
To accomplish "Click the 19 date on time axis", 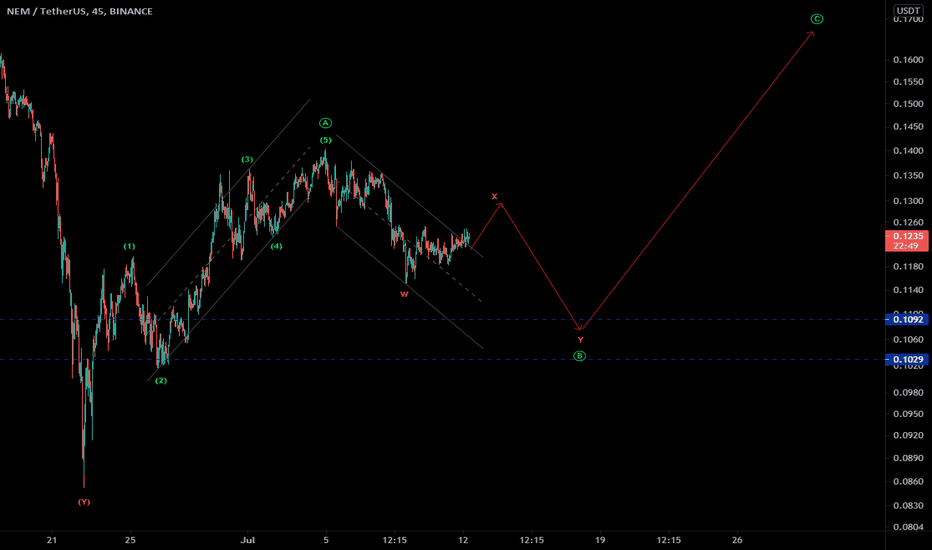I will [600, 540].
